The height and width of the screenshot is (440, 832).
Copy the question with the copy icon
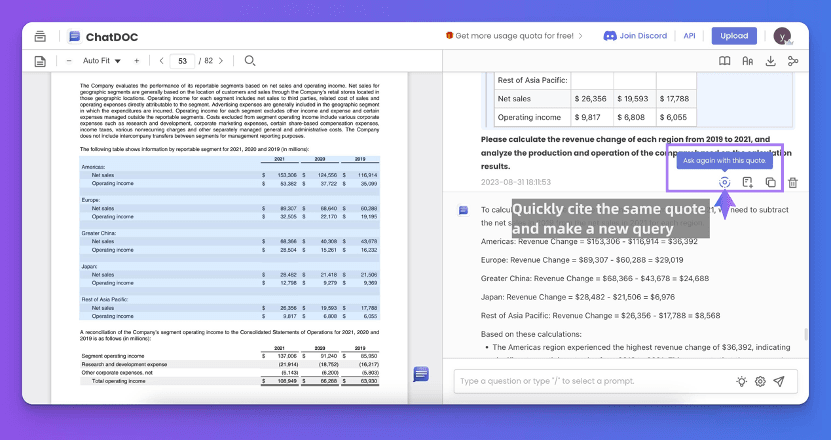pyautogui.click(x=770, y=182)
